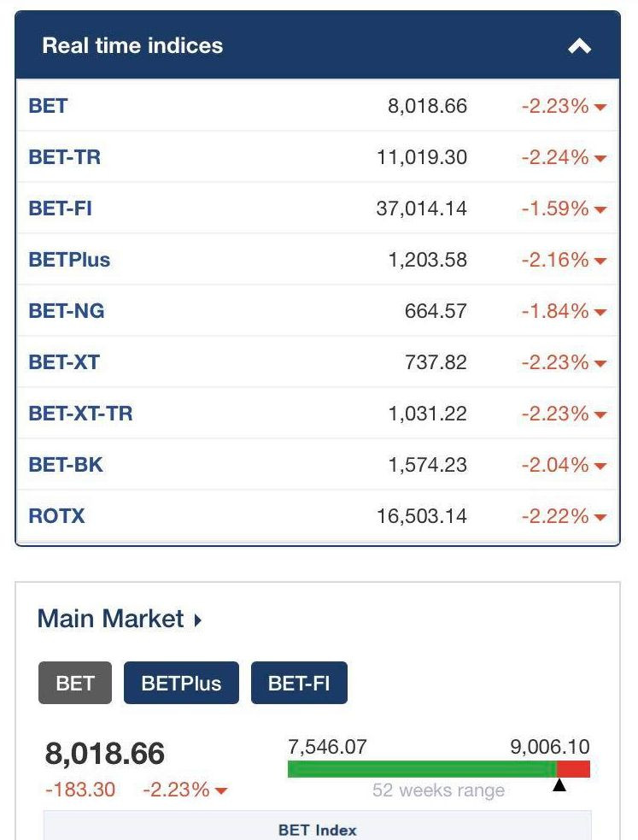Open the BET-FI index row link
This screenshot has width=638, height=840.
[x=61, y=209]
